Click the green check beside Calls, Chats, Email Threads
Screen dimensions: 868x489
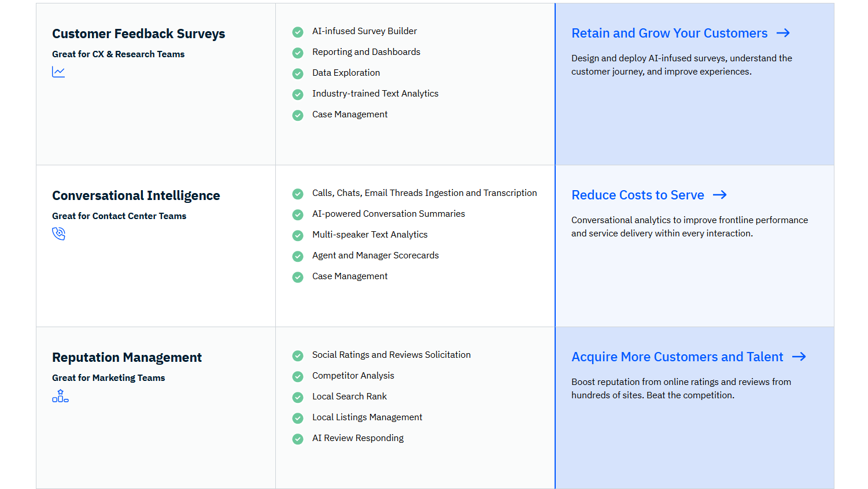click(298, 194)
